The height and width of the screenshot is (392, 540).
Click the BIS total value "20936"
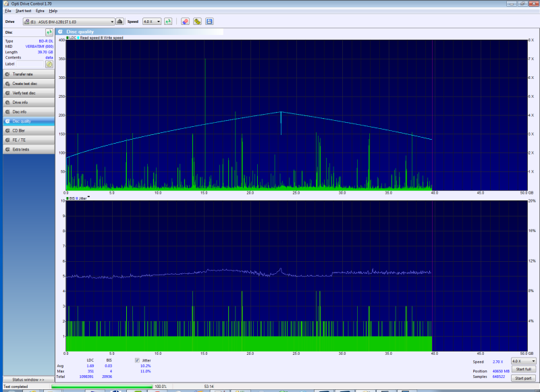pyautogui.click(x=107, y=376)
